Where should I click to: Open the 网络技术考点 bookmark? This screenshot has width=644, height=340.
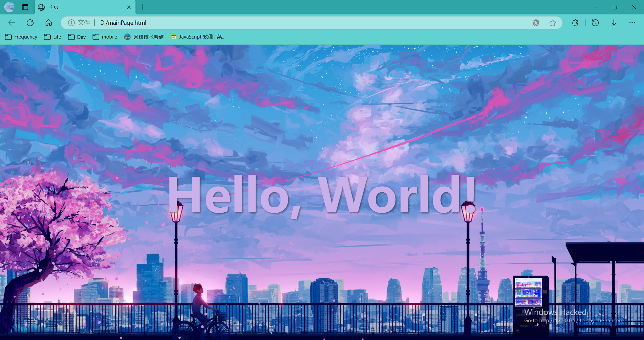click(144, 37)
